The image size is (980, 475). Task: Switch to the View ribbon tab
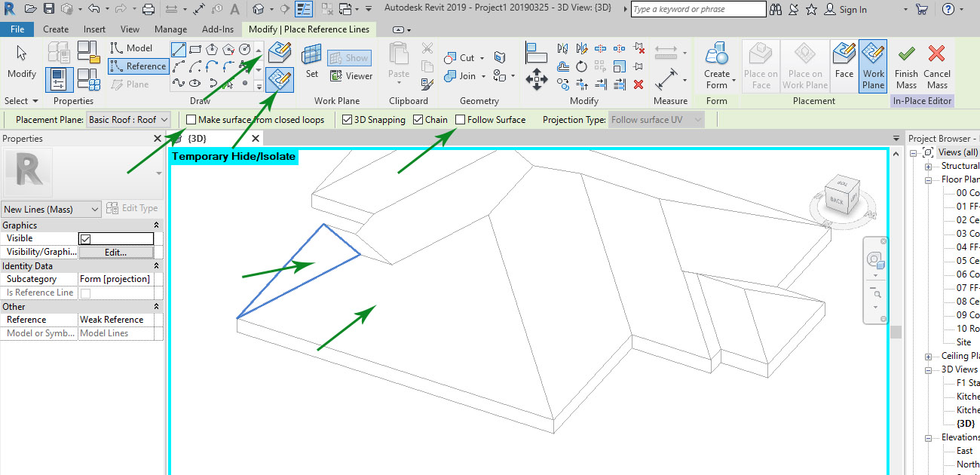point(130,29)
